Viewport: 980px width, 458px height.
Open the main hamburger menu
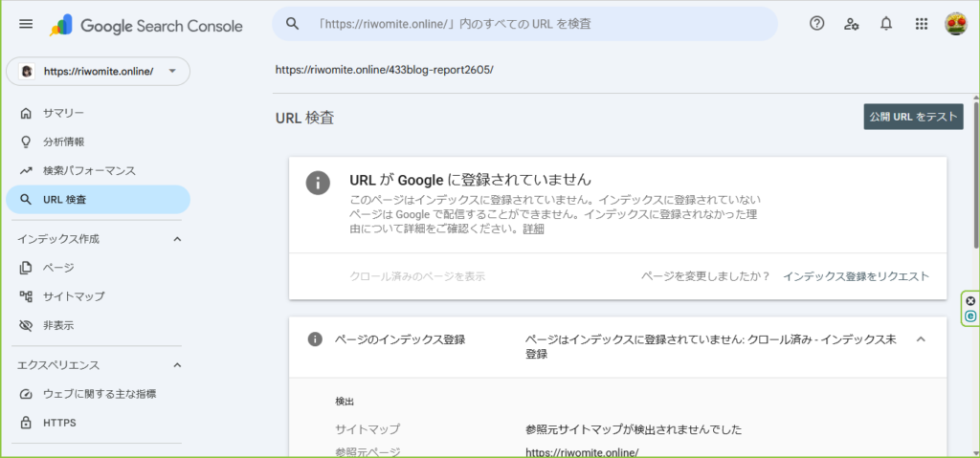click(x=26, y=24)
